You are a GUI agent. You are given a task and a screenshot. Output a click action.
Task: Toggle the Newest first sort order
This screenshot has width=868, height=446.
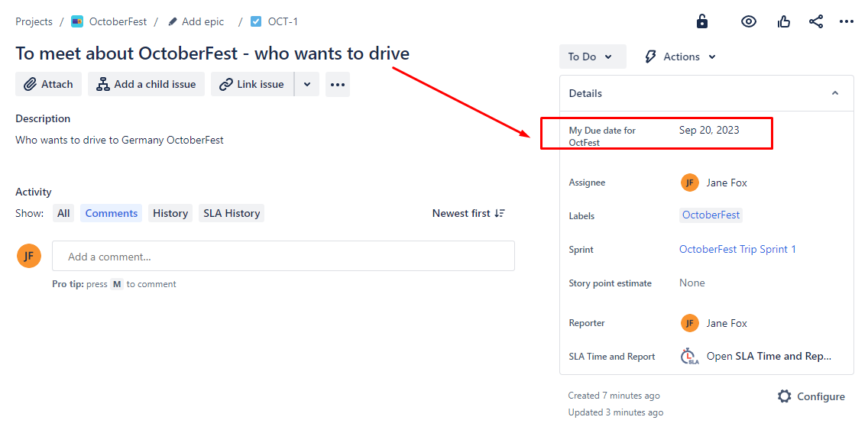pos(468,213)
